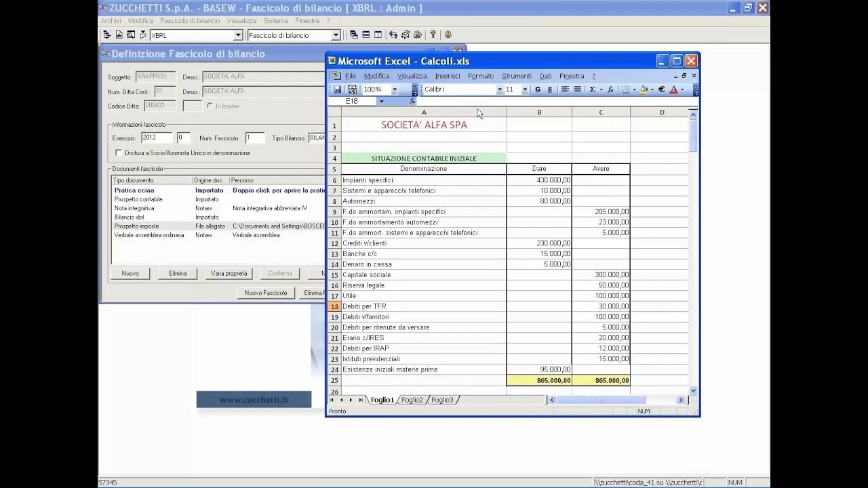Select the In basew radio button
This screenshot has width=868, height=488.
tap(210, 106)
